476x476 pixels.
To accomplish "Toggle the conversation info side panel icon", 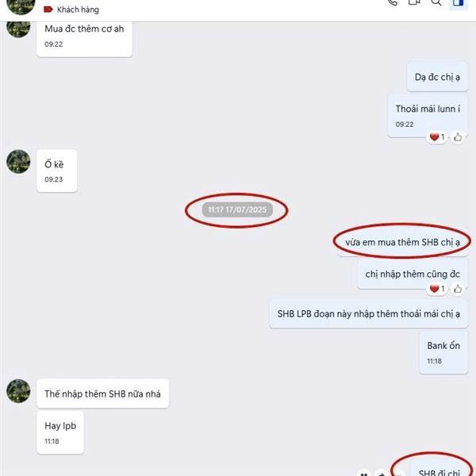I will pyautogui.click(x=458, y=3).
